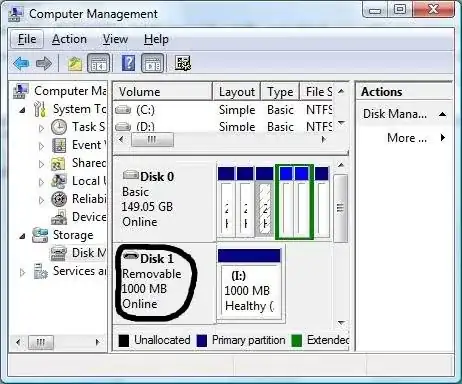The height and width of the screenshot is (384, 462).
Task: Click Basic type cell in D: row
Action: pos(280,127)
